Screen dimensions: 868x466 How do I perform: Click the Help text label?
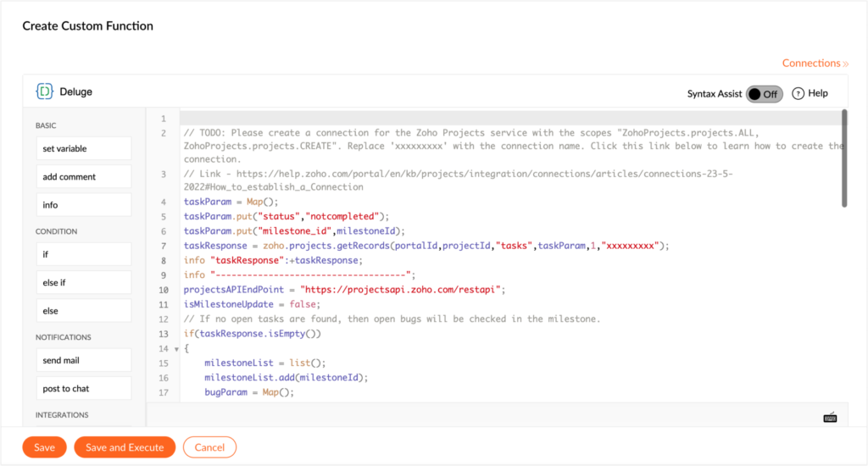pos(818,93)
